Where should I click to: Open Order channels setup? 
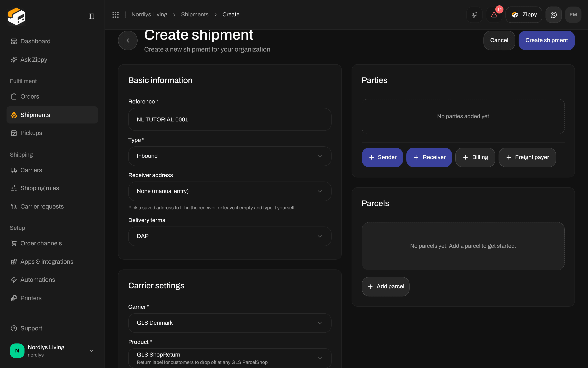(x=52, y=243)
